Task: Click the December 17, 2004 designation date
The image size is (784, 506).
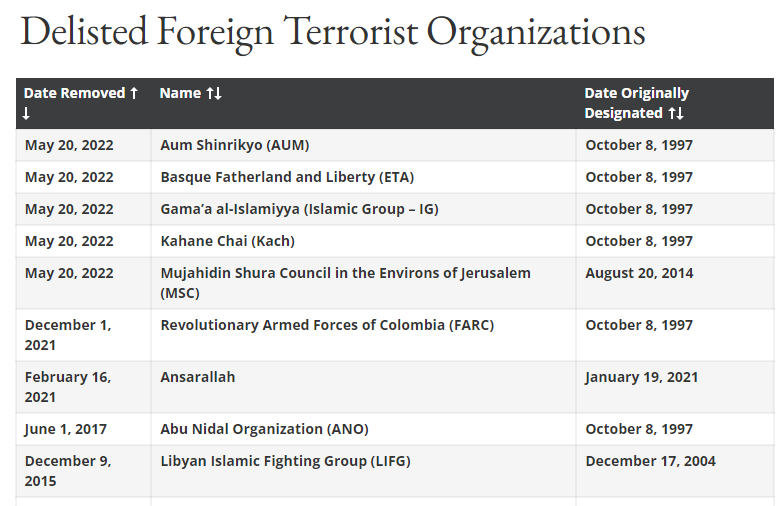Action: 650,461
